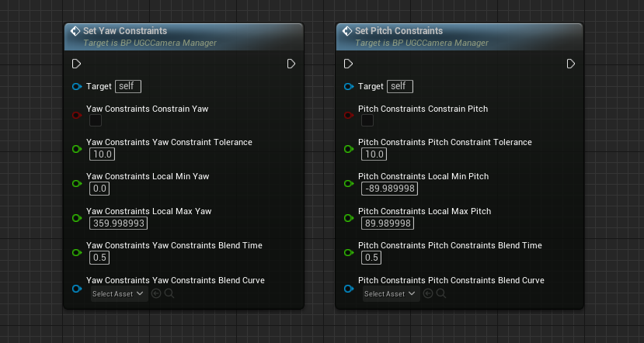Open the Yaw Blend Curve Select Asset dropdown

(x=119, y=294)
